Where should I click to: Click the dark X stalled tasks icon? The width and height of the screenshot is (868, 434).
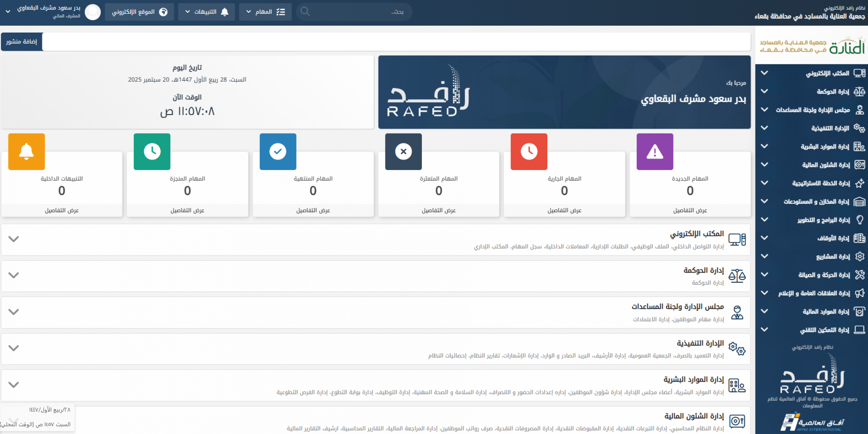click(403, 152)
